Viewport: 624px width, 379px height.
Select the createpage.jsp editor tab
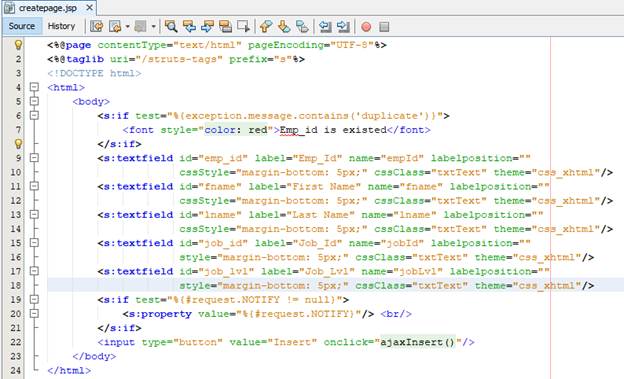48,8
